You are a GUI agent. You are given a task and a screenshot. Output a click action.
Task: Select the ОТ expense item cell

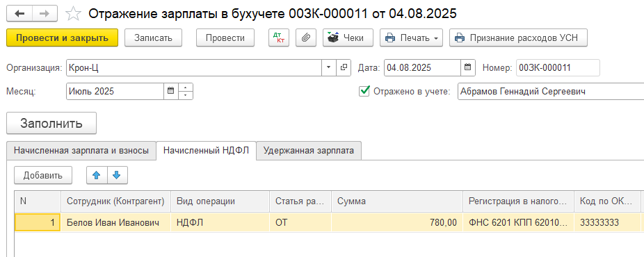point(300,222)
